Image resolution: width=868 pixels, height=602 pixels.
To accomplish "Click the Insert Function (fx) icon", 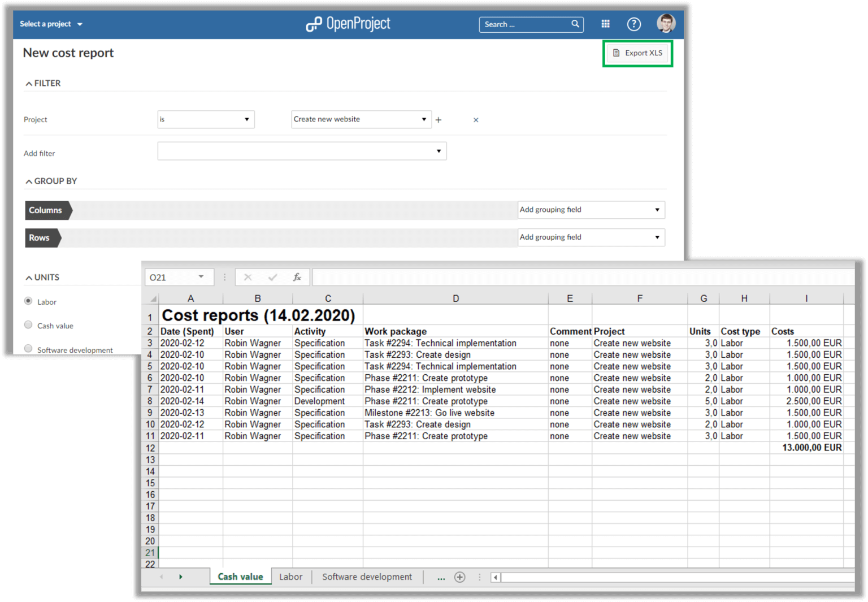I will [x=297, y=277].
